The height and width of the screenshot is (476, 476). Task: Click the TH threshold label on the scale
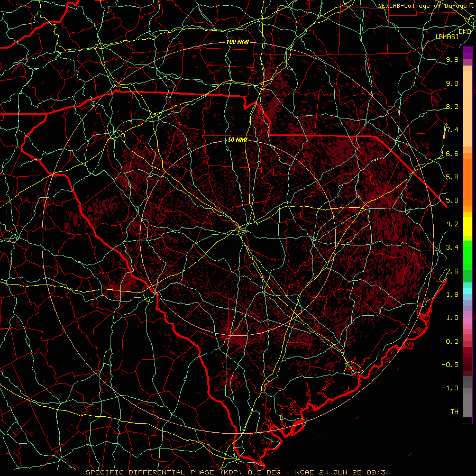454,412
